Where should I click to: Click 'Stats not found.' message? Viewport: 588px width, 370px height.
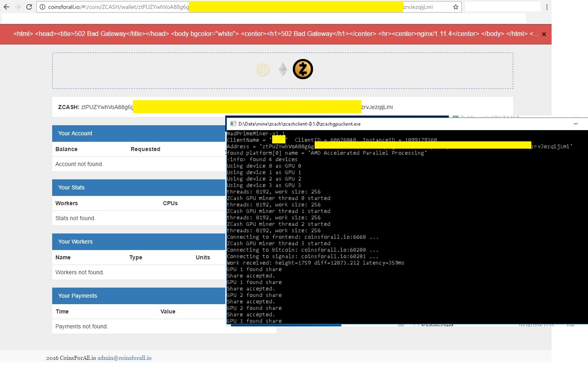pyautogui.click(x=75, y=218)
